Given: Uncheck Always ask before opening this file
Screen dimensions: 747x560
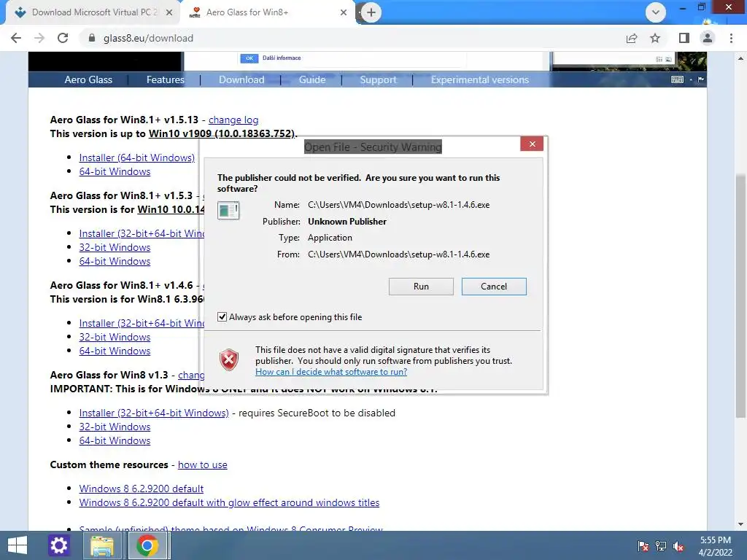Looking at the screenshot, I should [x=222, y=316].
